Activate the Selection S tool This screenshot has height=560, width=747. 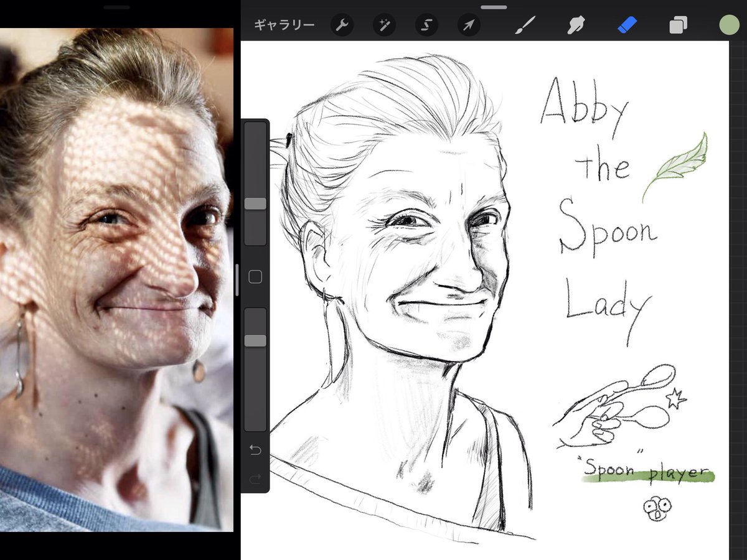[426, 26]
